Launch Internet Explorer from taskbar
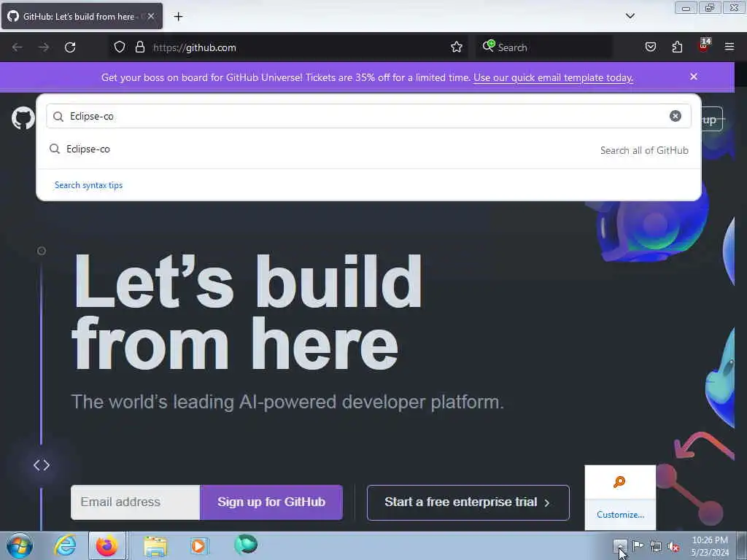 coord(64,545)
